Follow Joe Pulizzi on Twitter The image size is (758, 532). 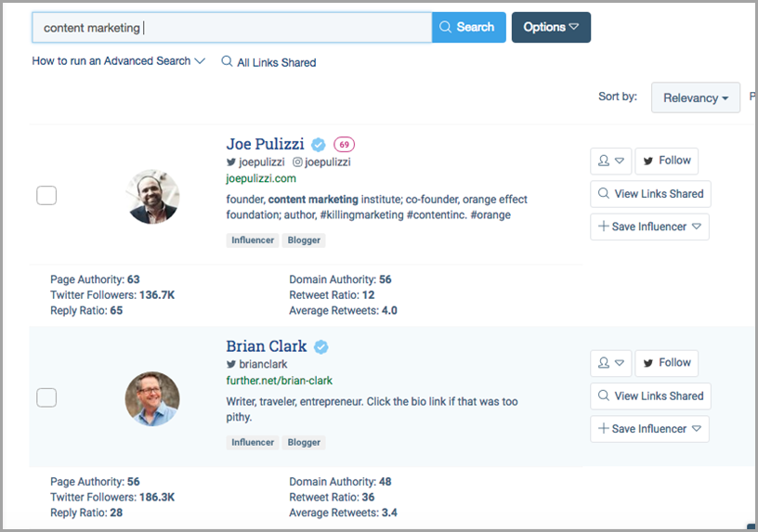(666, 161)
